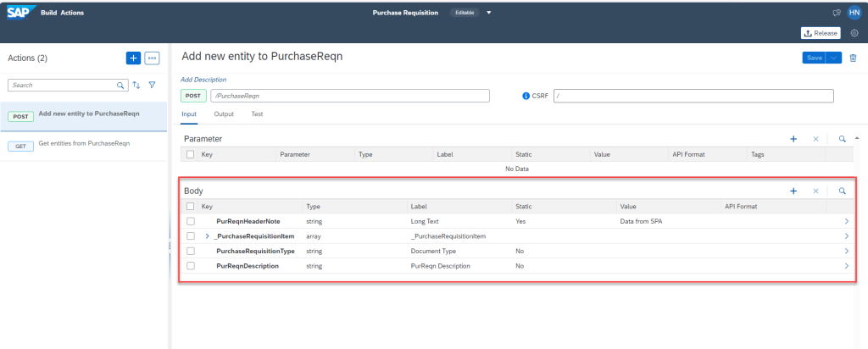Switch to the Output tab
This screenshot has width=868, height=349.
(224, 114)
